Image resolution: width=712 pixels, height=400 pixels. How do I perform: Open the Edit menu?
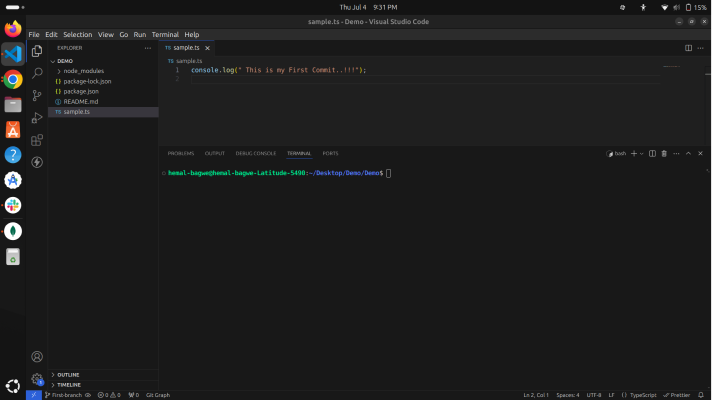[x=51, y=35]
